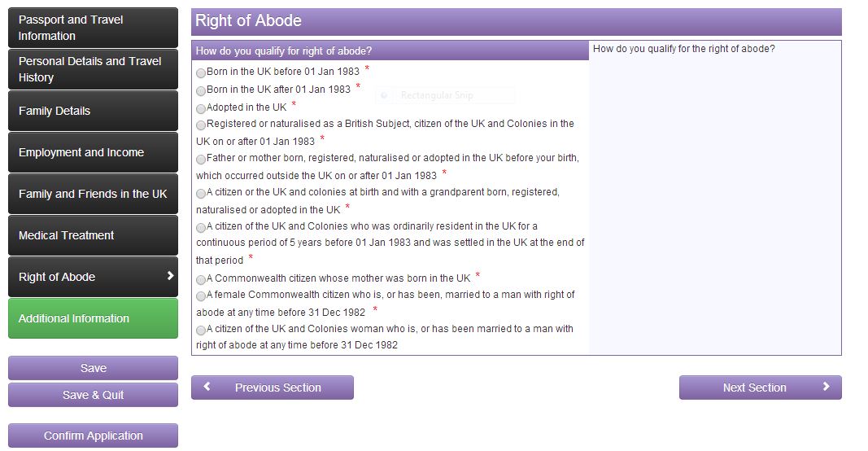Go to the Medical Treatment section
868x451 pixels.
93,235
